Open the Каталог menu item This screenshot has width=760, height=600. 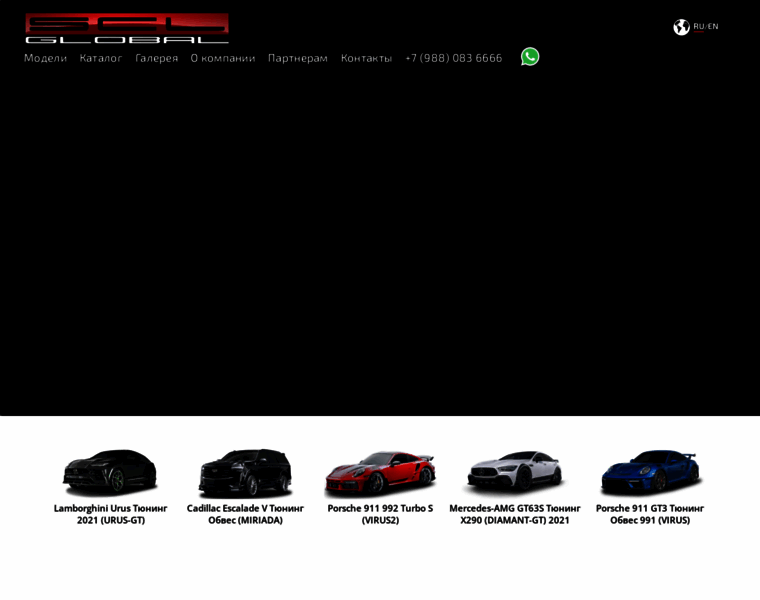coord(101,58)
